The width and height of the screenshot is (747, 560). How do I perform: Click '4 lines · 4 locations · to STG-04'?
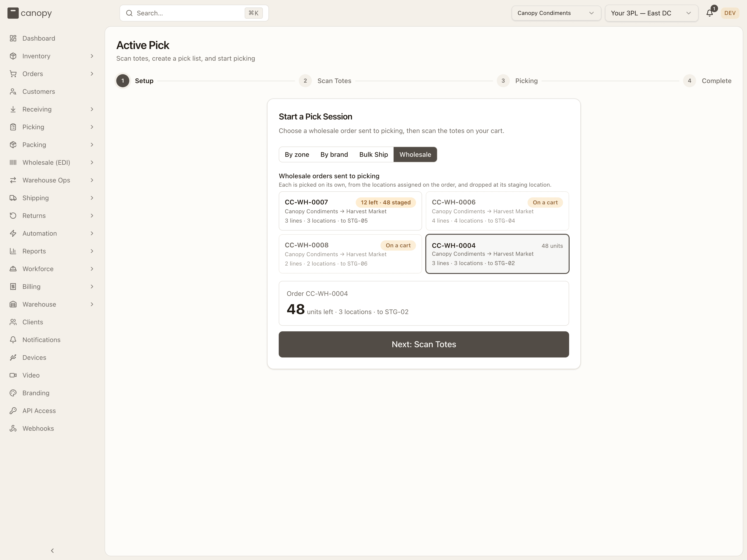(473, 221)
